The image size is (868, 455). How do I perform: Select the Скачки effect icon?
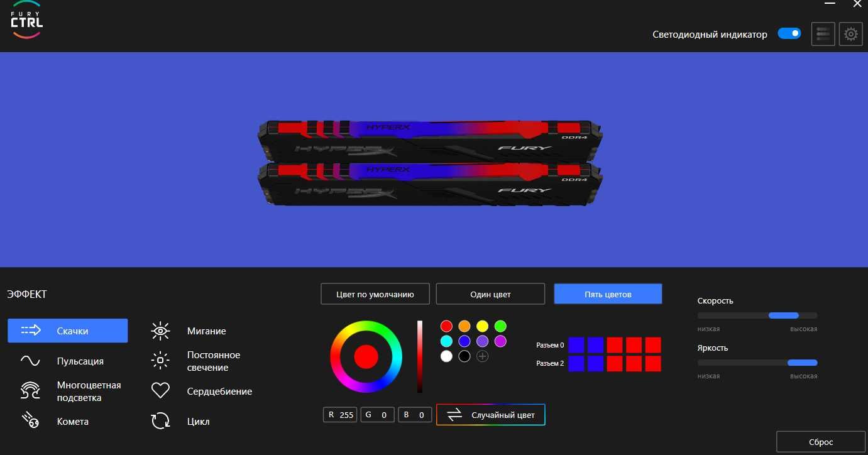30,331
